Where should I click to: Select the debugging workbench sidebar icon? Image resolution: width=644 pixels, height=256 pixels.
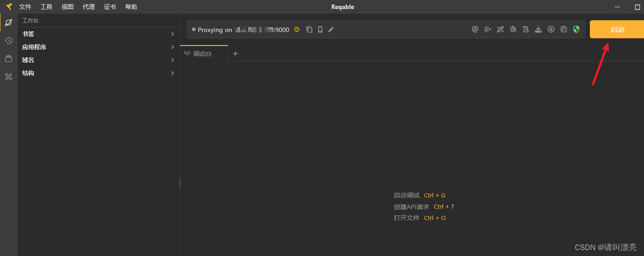(9, 23)
